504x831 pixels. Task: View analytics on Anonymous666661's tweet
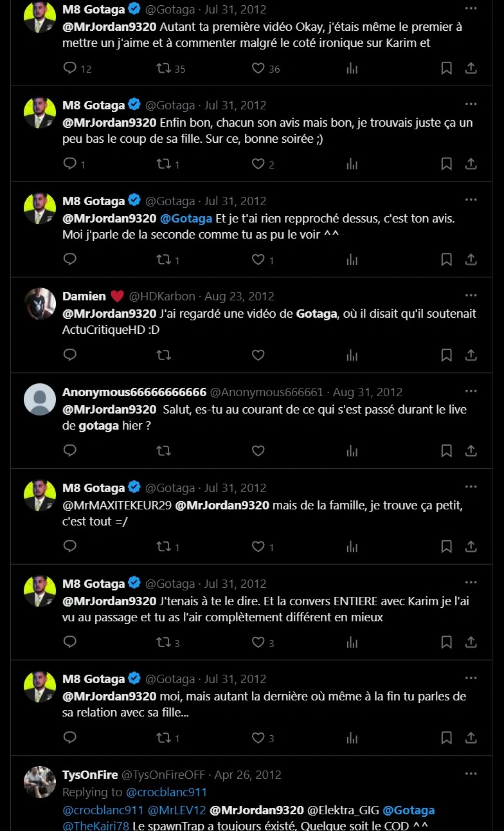[352, 451]
